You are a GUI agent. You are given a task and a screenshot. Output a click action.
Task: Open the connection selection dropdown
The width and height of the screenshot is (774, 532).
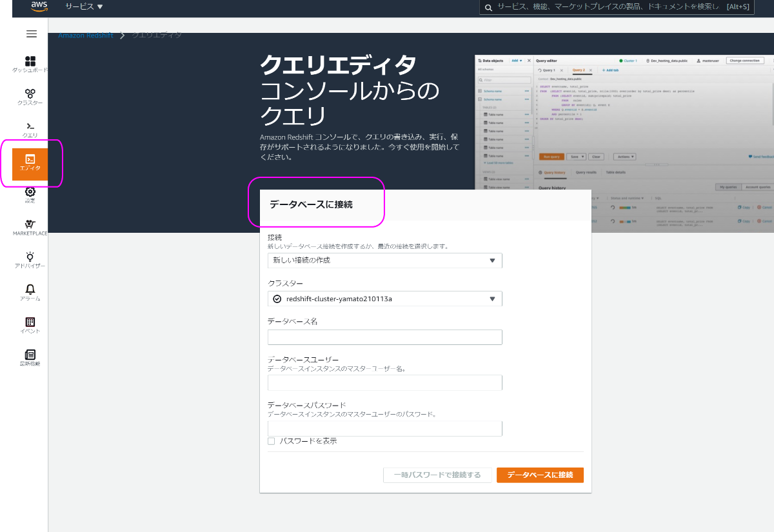(x=384, y=261)
